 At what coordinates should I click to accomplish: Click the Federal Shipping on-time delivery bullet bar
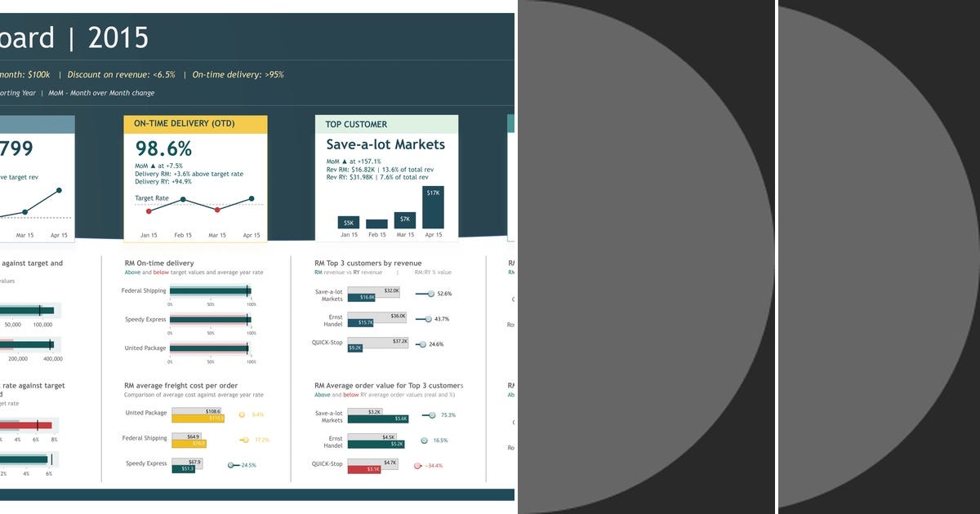[x=211, y=290]
